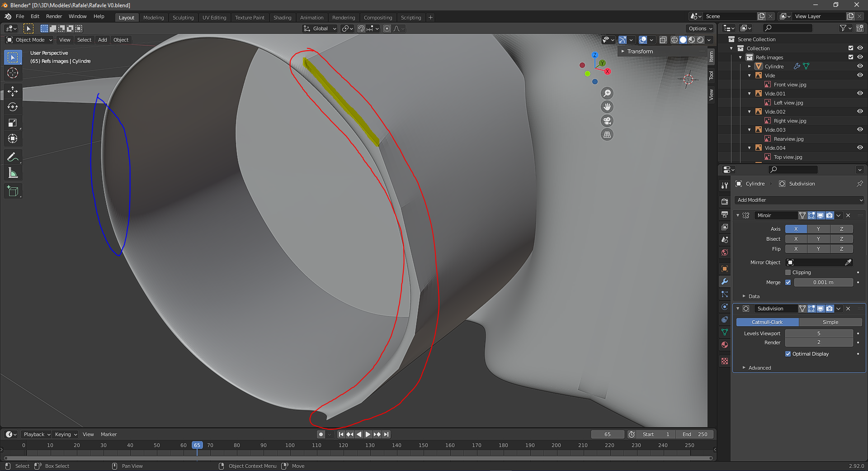Adjust the Merge distance 0.001 m field
The image size is (868, 471).
click(823, 282)
